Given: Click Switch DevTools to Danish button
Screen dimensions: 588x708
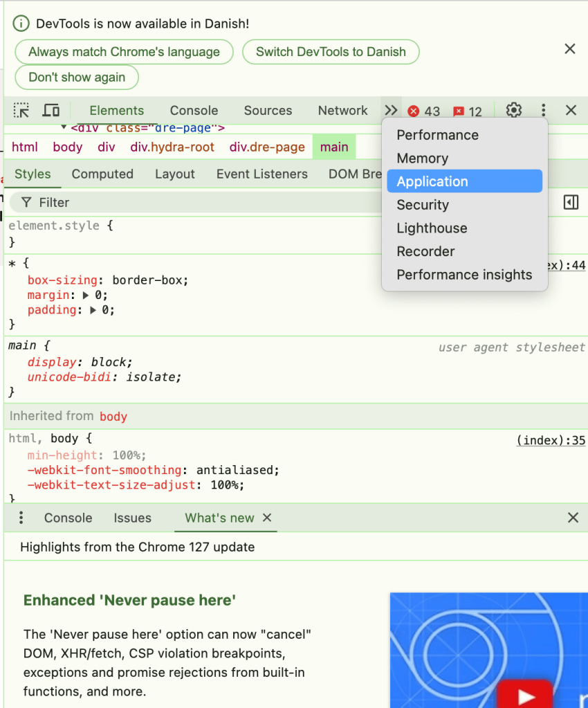Looking at the screenshot, I should point(331,52).
